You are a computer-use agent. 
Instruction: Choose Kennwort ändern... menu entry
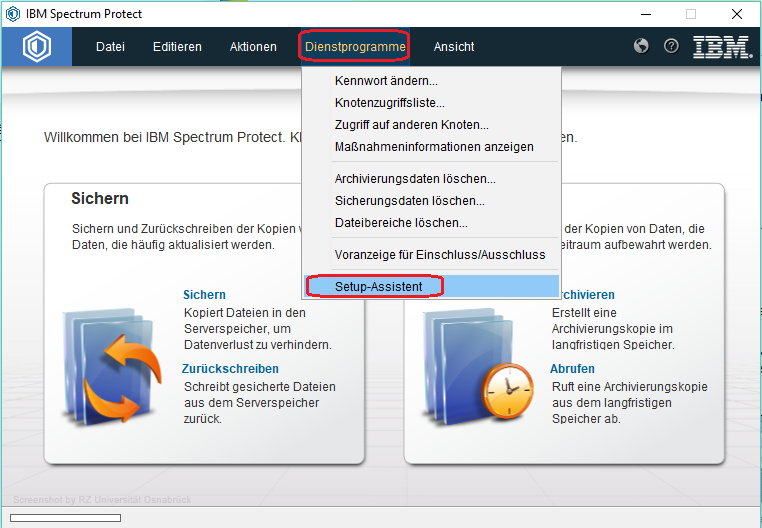(386, 81)
